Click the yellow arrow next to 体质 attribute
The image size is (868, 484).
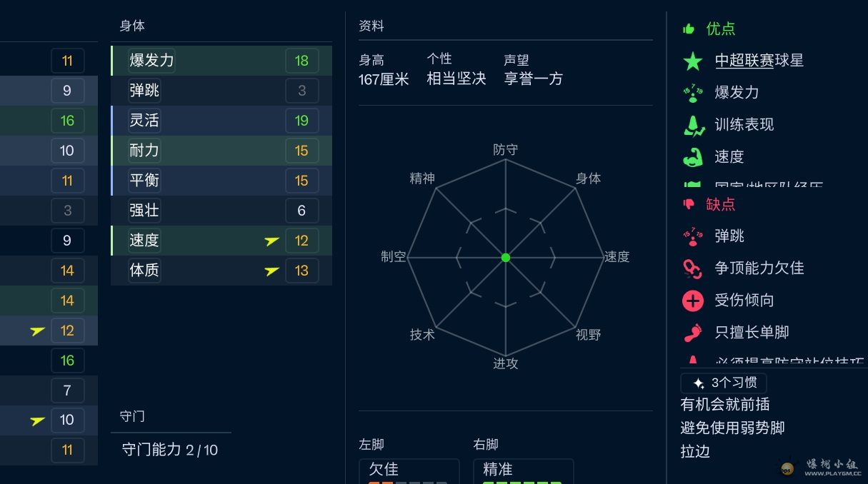click(271, 271)
